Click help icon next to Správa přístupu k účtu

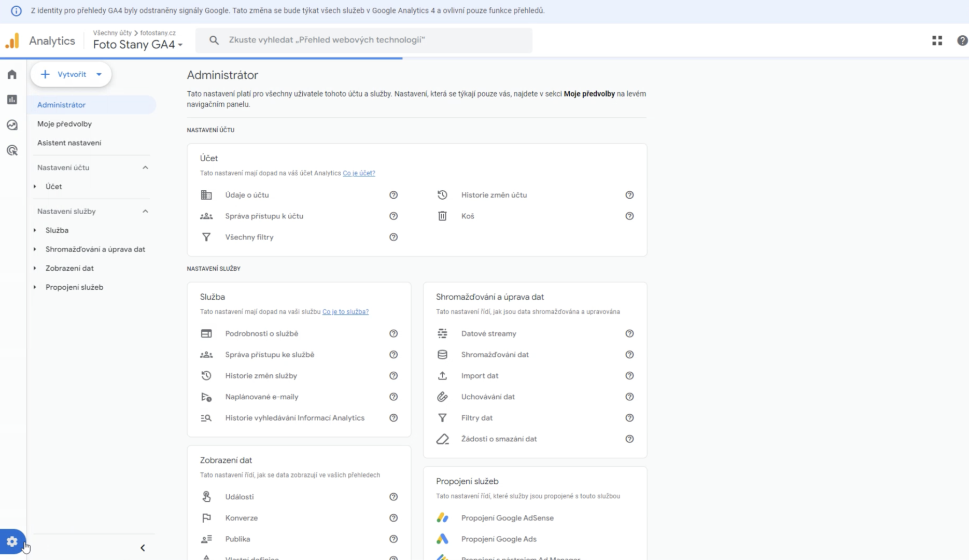394,216
